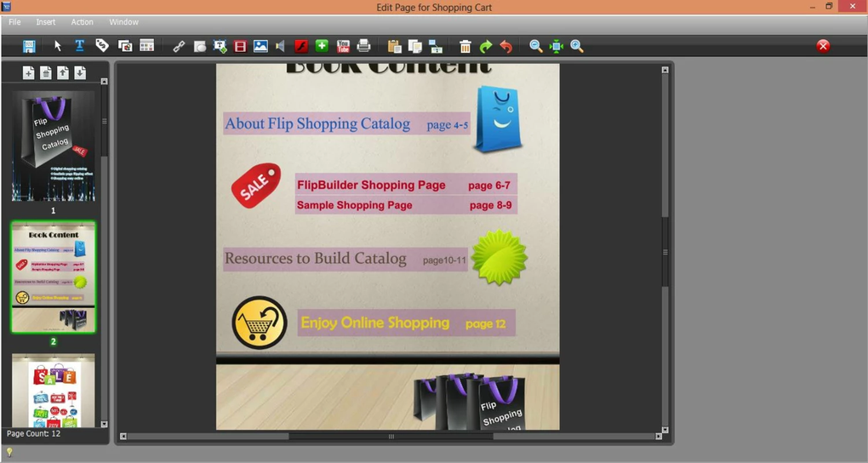Select the black Flip Shopping bags image

click(x=469, y=402)
